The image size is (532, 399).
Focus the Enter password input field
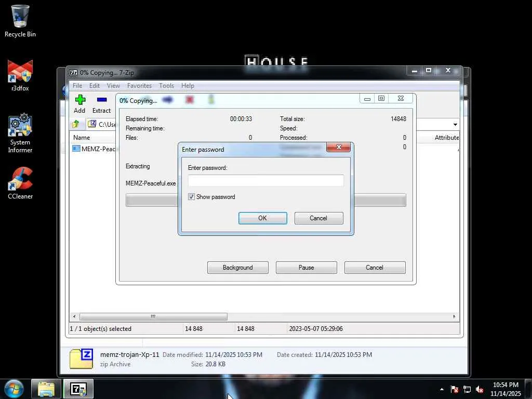[265, 180]
